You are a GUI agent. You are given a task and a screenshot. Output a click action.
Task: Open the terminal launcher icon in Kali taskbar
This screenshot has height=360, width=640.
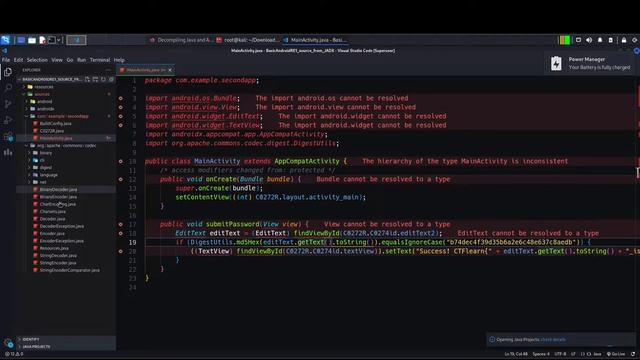tap(52, 40)
